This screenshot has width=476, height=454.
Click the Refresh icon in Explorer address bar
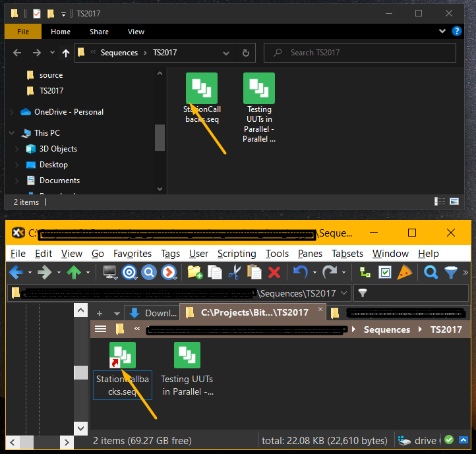pos(245,53)
